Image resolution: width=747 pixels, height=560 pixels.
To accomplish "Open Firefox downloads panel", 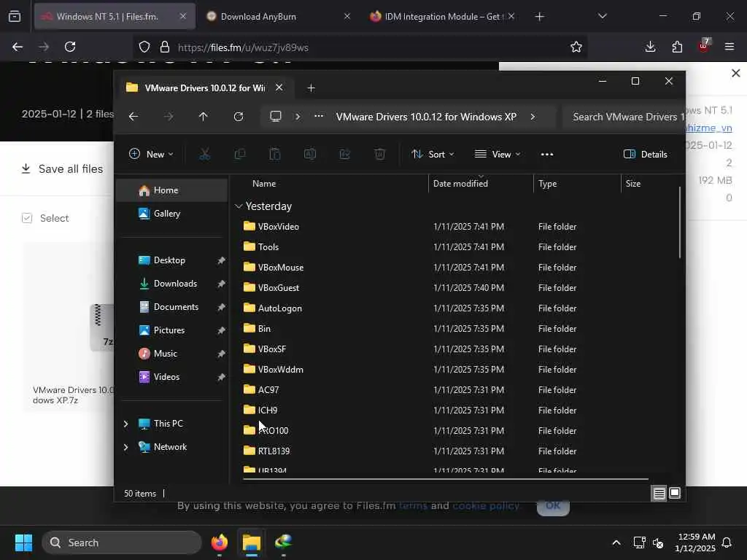I will coord(650,47).
